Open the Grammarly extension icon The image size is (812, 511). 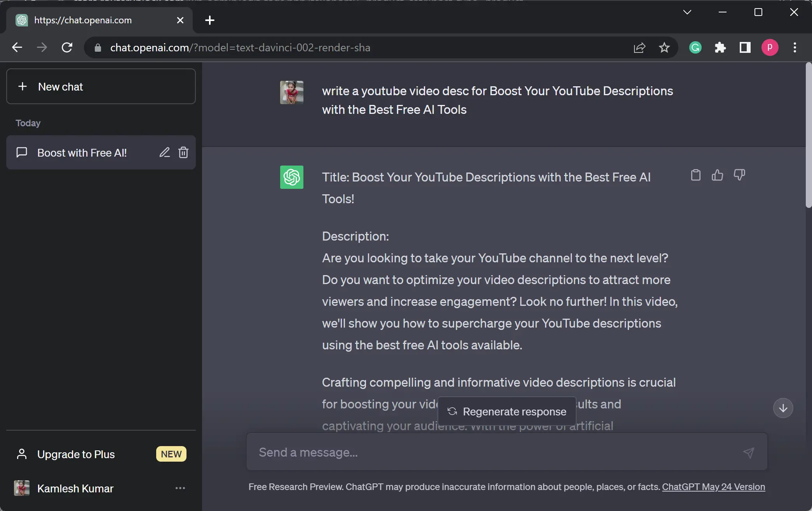click(x=695, y=47)
